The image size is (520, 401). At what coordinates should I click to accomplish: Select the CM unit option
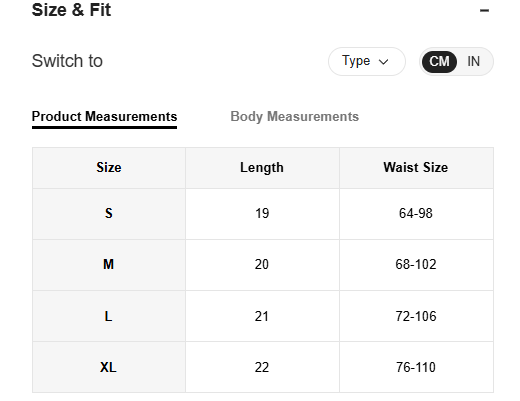tap(439, 62)
